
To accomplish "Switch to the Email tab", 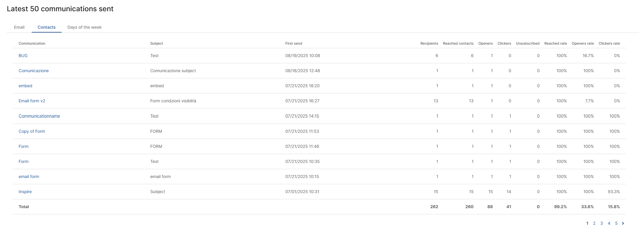I will (x=19, y=27).
